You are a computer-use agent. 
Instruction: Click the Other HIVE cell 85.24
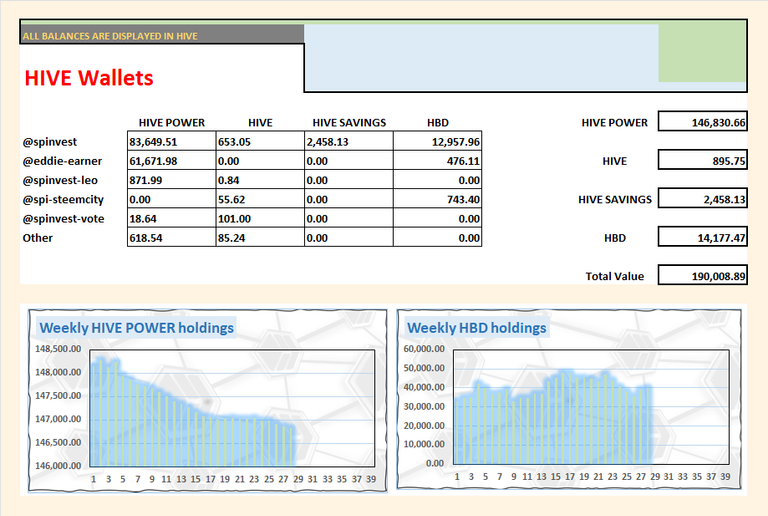tap(260, 237)
